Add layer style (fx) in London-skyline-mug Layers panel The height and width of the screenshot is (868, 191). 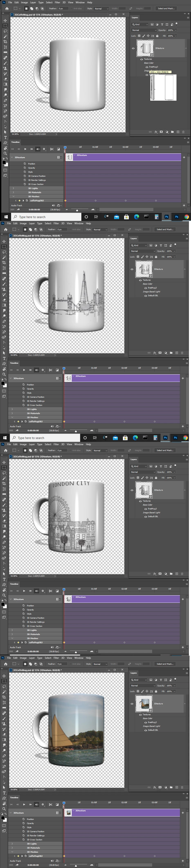155,353
